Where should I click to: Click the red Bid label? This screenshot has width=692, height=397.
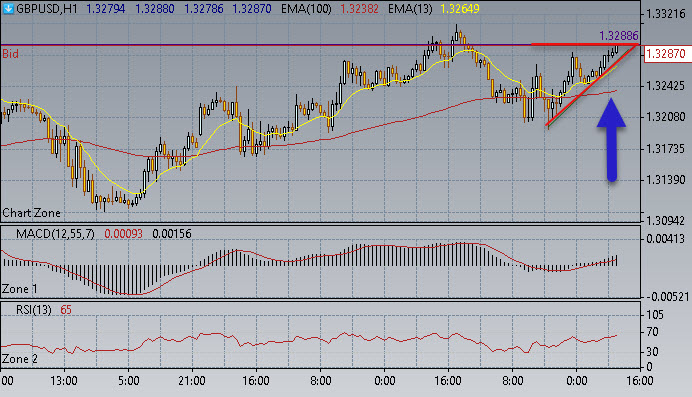pos(11,54)
